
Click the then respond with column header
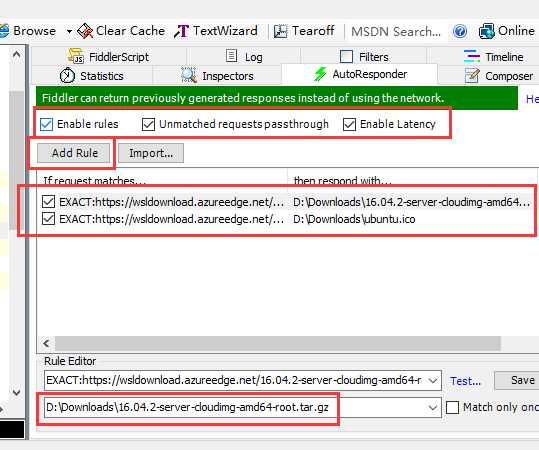pyautogui.click(x=412, y=179)
